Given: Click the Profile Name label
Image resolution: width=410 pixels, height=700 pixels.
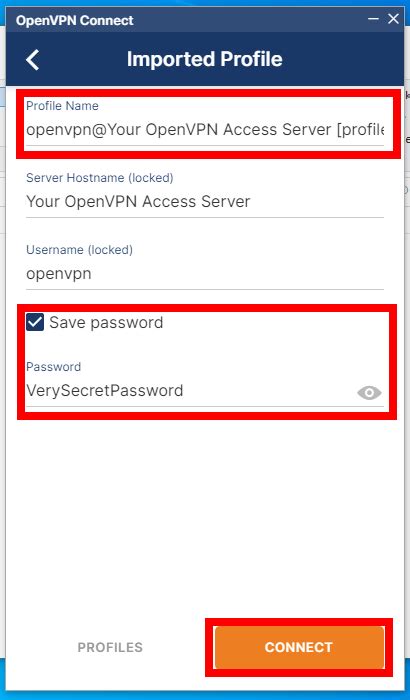Looking at the screenshot, I should pyautogui.click(x=62, y=106).
